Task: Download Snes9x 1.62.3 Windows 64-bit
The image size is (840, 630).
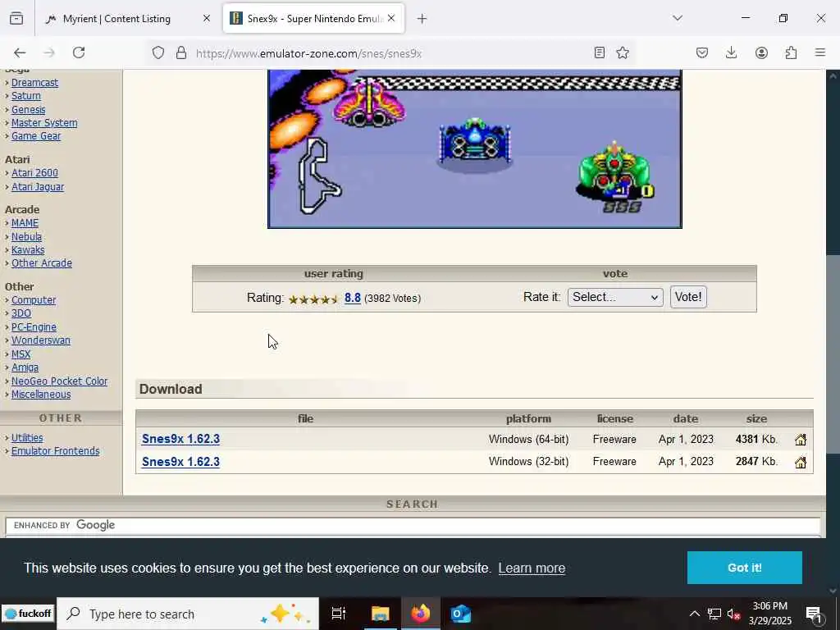Action: click(x=180, y=439)
